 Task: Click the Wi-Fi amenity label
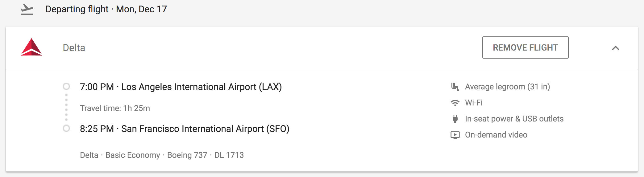pos(474,103)
